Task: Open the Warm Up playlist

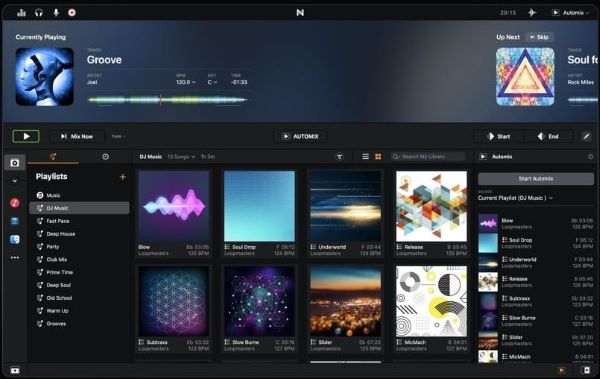Action: pyautogui.click(x=79, y=311)
